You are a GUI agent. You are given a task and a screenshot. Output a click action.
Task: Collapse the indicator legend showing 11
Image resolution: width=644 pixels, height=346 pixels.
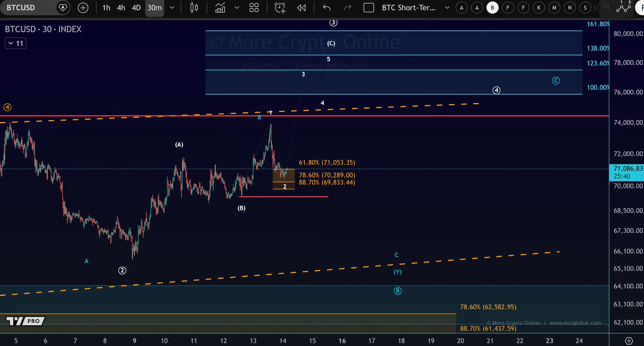[15, 43]
